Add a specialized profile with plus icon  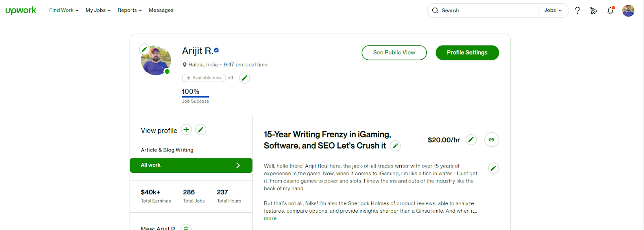(186, 130)
